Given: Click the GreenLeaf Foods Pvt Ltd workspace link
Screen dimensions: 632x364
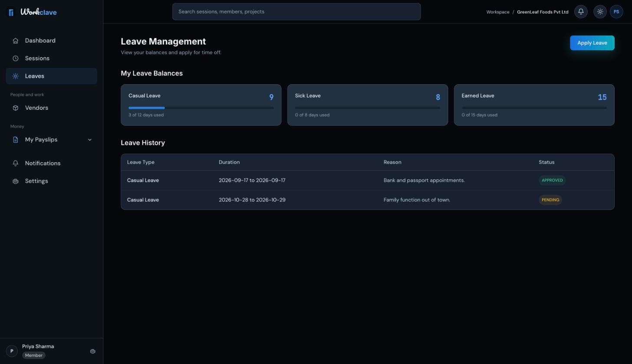Looking at the screenshot, I should coord(543,12).
